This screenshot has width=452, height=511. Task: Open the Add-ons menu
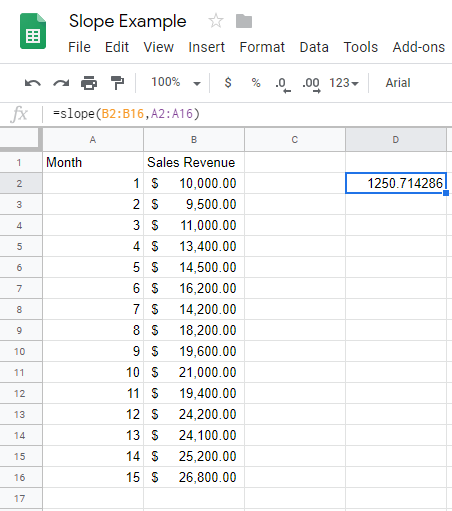(419, 47)
